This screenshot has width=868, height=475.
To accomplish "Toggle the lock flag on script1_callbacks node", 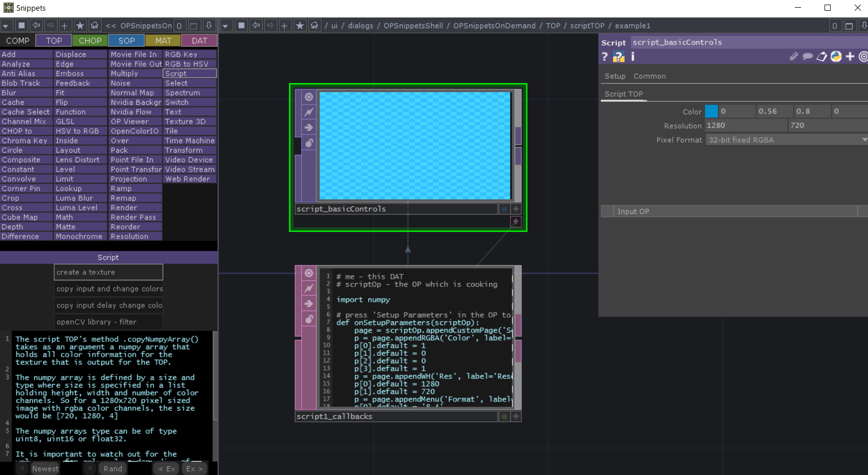I will [x=309, y=319].
